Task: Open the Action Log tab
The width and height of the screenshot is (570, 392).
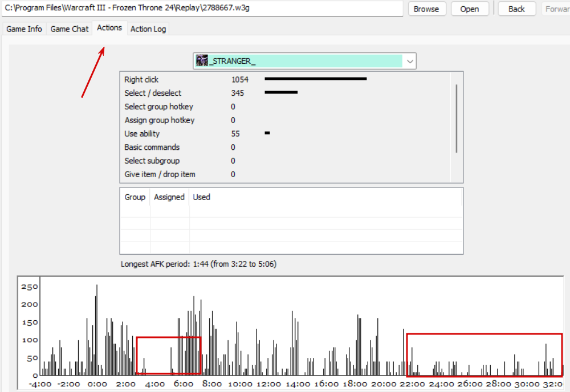Action: (148, 28)
